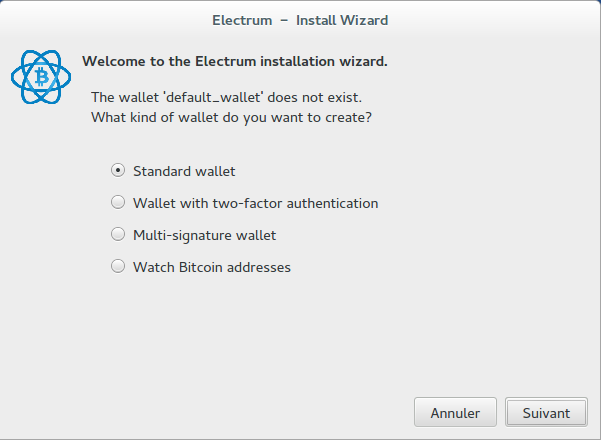This screenshot has width=601, height=440.
Task: Enable the Watch Bitcoin addresses radio button
Action: [118, 267]
